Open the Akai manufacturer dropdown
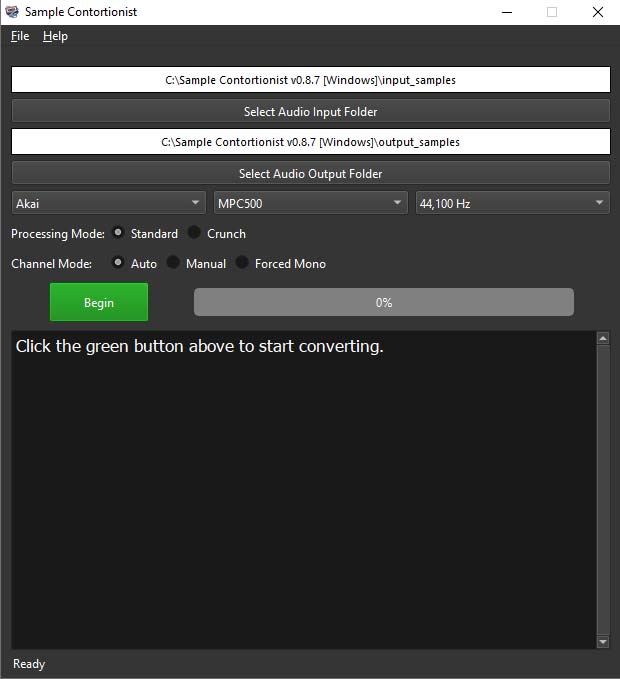 coord(108,203)
